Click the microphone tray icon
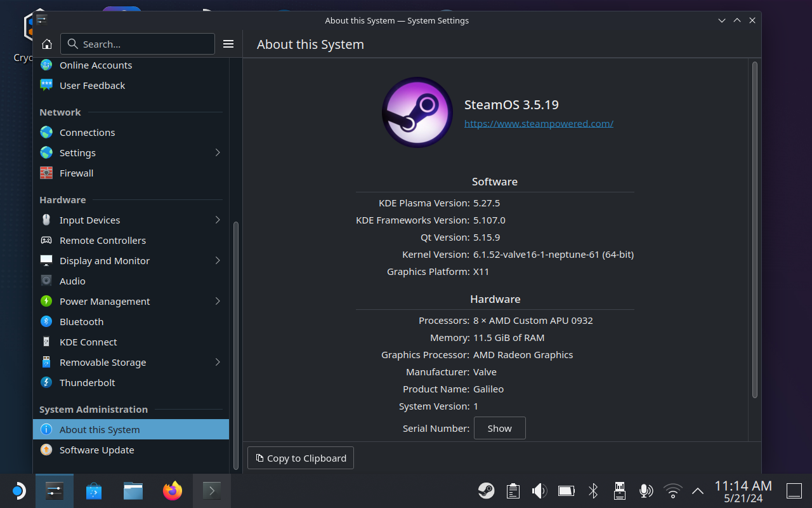 pyautogui.click(x=646, y=491)
